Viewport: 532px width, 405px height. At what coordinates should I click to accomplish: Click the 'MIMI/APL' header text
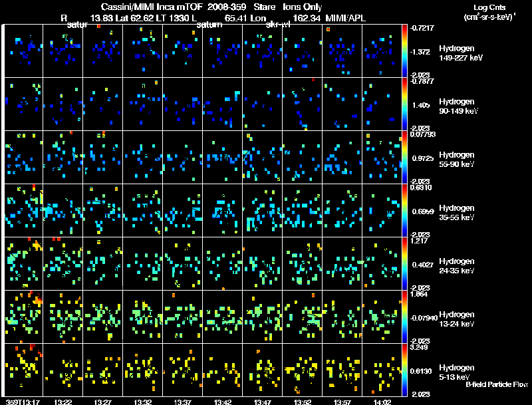[345, 18]
